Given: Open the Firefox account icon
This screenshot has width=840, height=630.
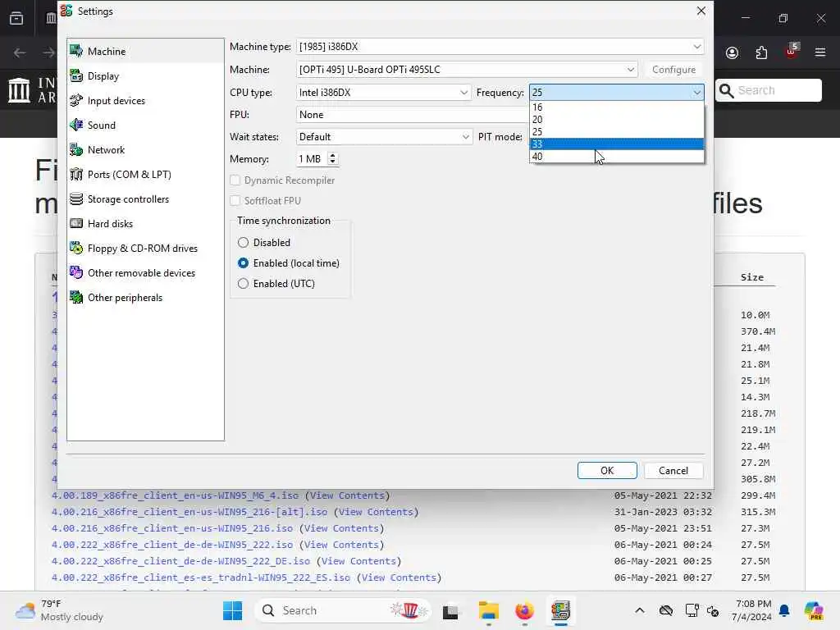Looking at the screenshot, I should click(732, 52).
